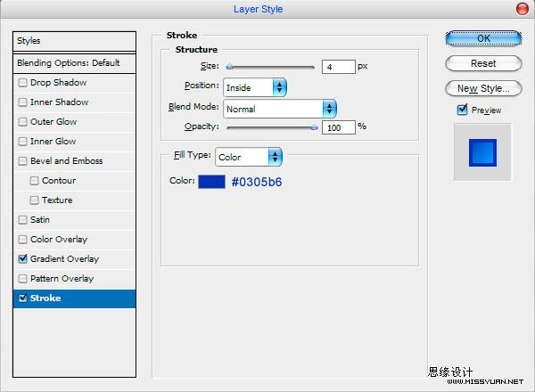
Task: Uncheck the Gradient Overlay checkbox
Action: [x=22, y=259]
